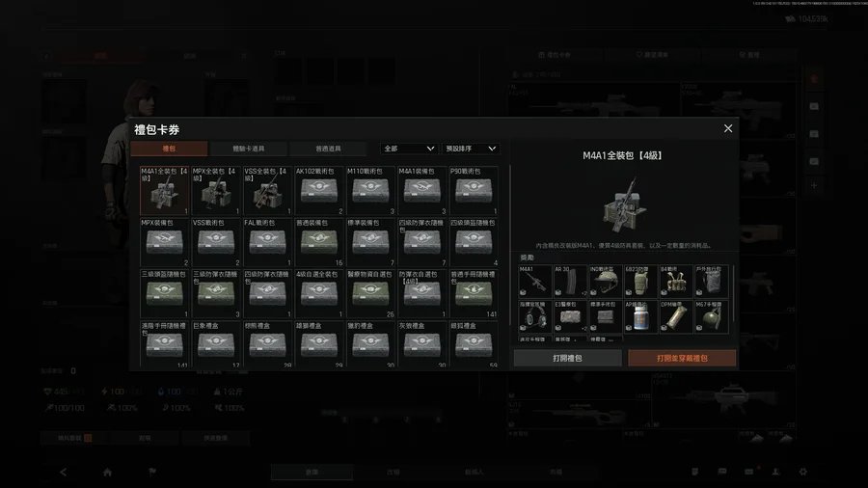The image size is (868, 488).
Task: Select the M4A1裝備包 crate
Action: (421, 190)
